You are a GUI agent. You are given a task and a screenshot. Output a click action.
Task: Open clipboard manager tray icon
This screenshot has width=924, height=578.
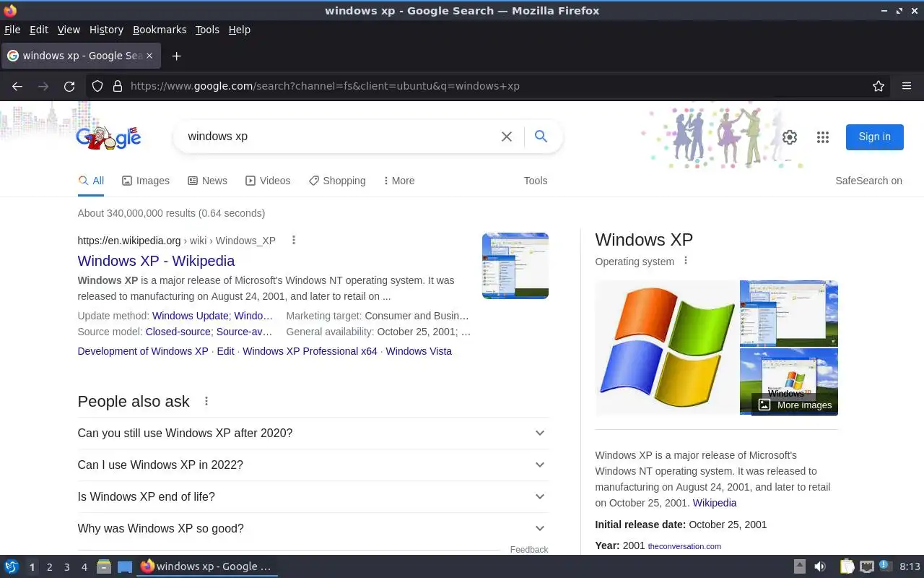(847, 566)
